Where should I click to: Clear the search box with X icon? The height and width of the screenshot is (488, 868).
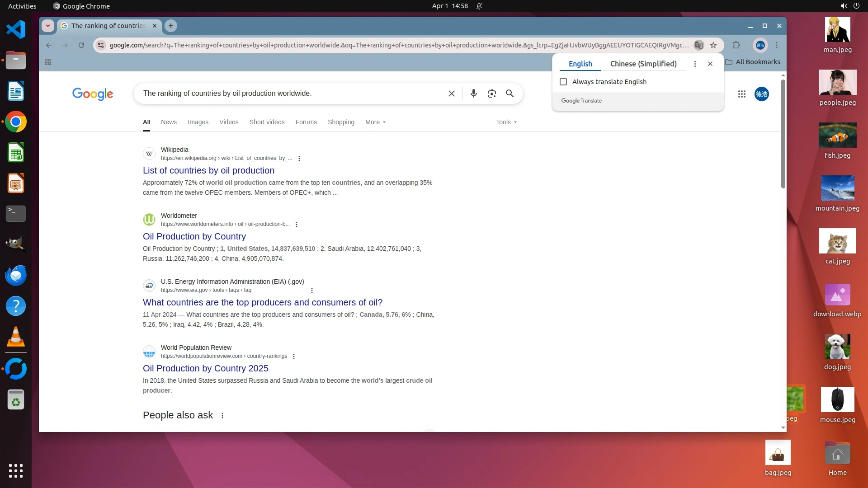click(x=451, y=94)
